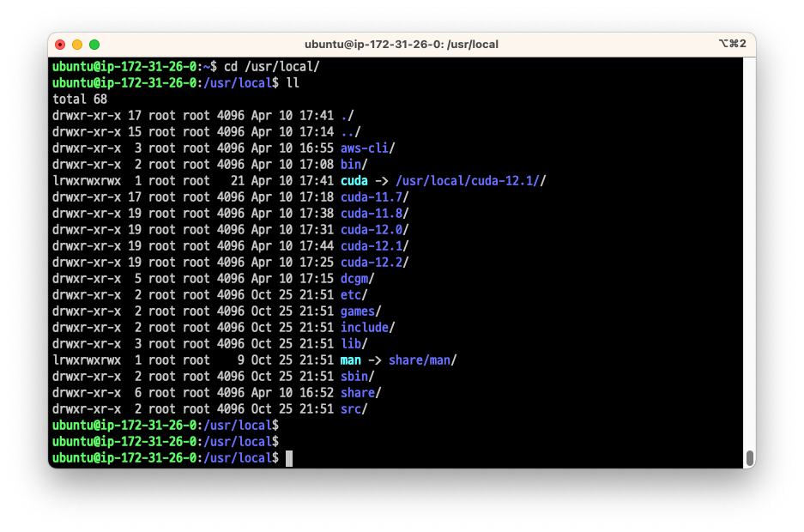Click the timestamp '16:55' in the aws-cli row
This screenshot has height=532, width=804.
click(x=317, y=148)
